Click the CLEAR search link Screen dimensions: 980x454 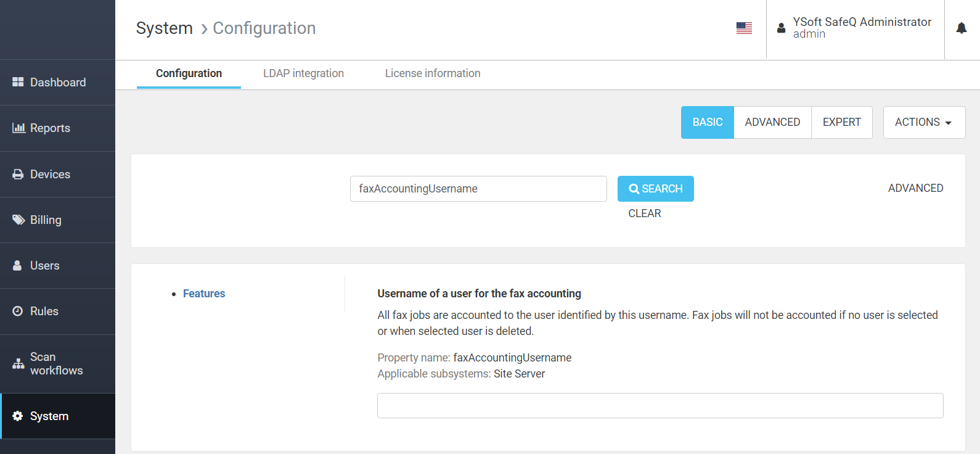645,213
